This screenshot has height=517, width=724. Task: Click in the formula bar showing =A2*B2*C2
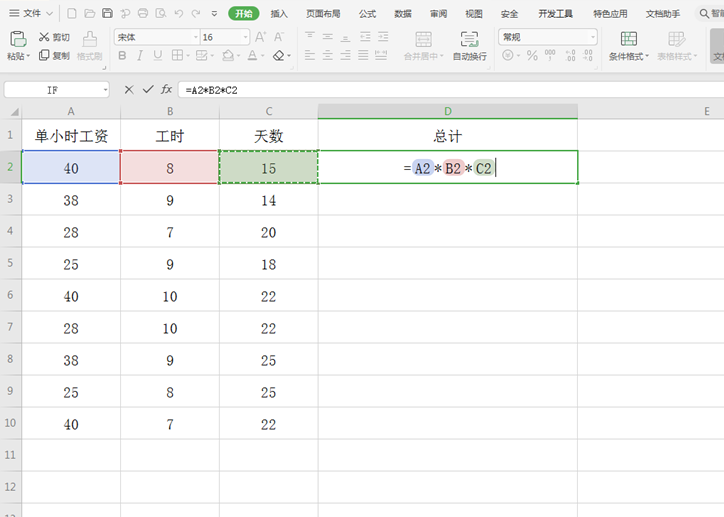click(450, 90)
